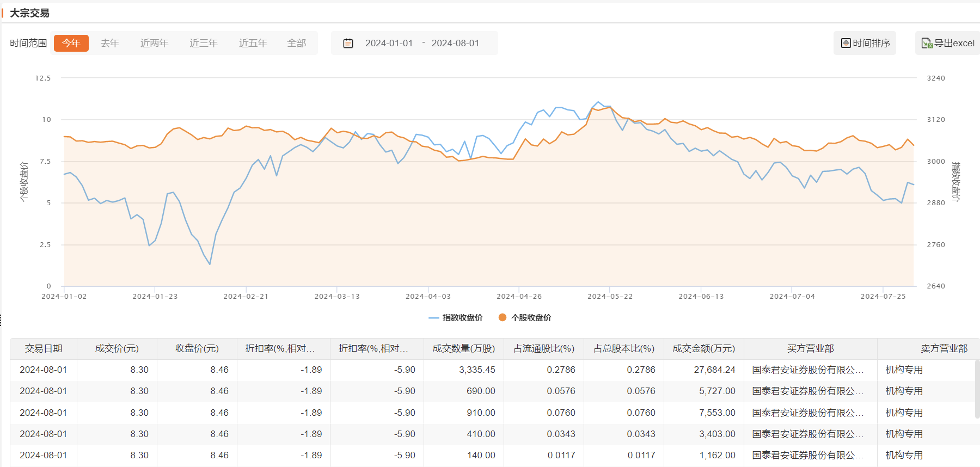Select the 今年 time range tab
Image resolution: width=980 pixels, height=467 pixels.
pyautogui.click(x=71, y=43)
